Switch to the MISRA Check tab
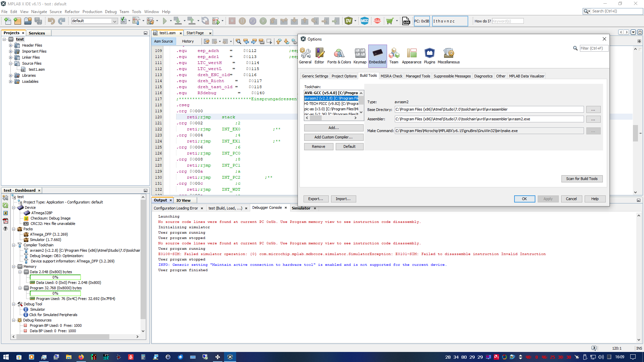644x362 pixels. point(391,76)
